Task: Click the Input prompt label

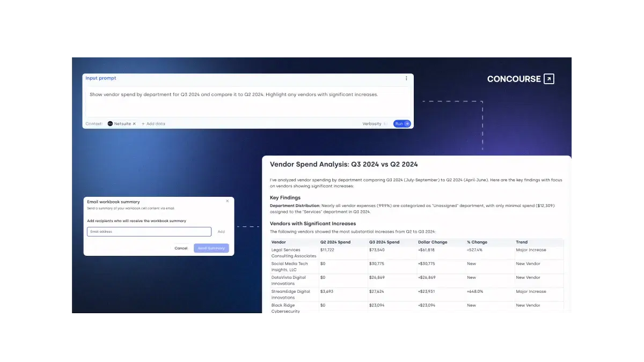Action: [101, 78]
